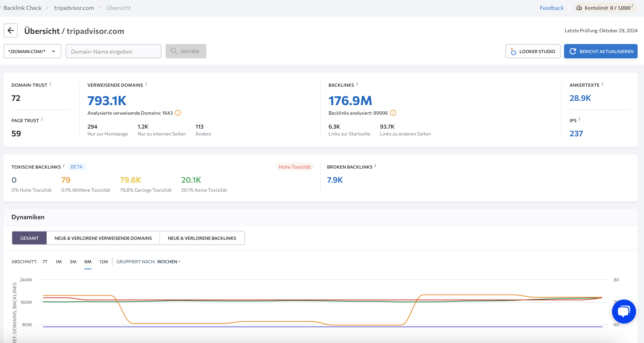
Task: Click 93.7K Links zu anderen Seiten value
Action: 387,126
